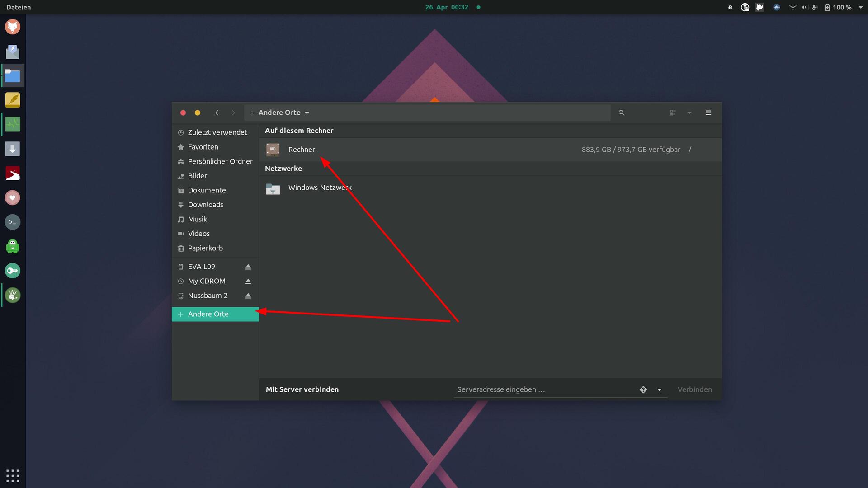The width and height of the screenshot is (868, 488).
Task: Open the hamburger menu in header bar
Action: click(x=708, y=113)
